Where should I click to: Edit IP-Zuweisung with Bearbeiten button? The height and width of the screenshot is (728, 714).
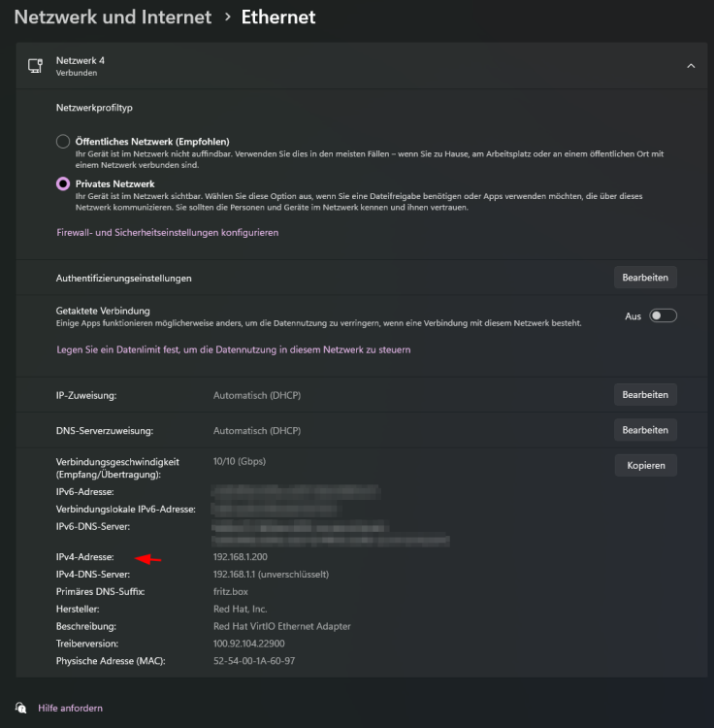pos(645,395)
